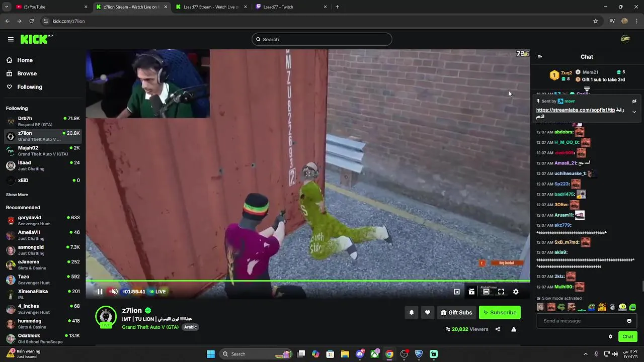Switch to YouTube browser tab
The image size is (644, 362).
pos(50,7)
